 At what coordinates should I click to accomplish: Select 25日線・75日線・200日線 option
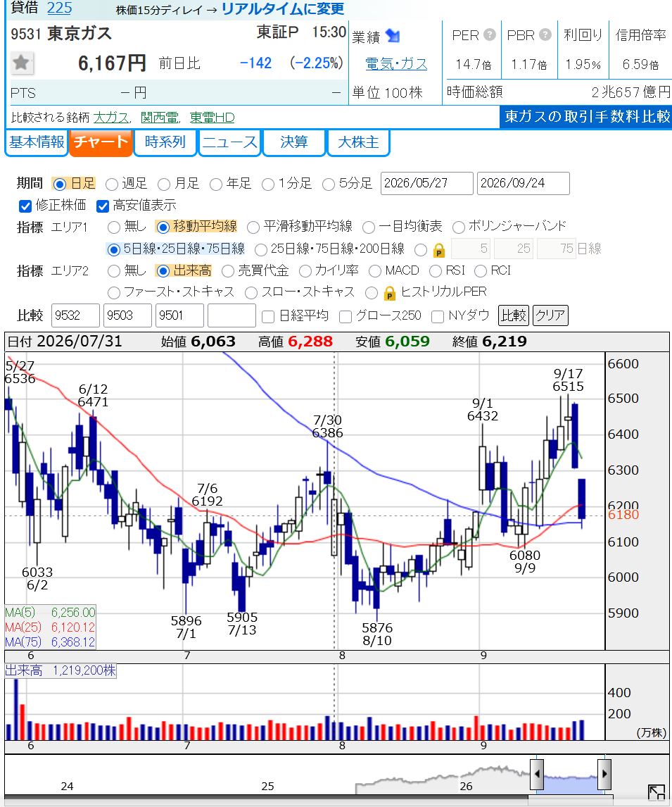[x=260, y=249]
